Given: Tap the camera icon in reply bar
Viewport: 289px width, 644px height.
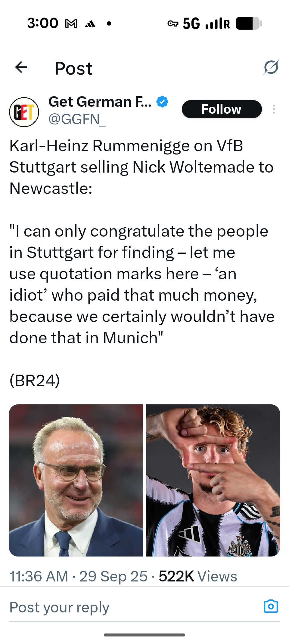Looking at the screenshot, I should coord(271,606).
